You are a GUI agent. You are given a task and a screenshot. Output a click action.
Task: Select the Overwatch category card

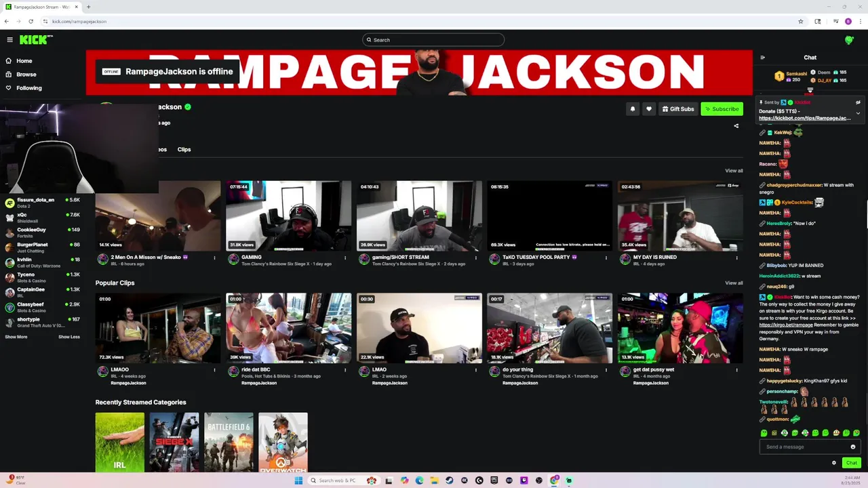[x=283, y=443]
